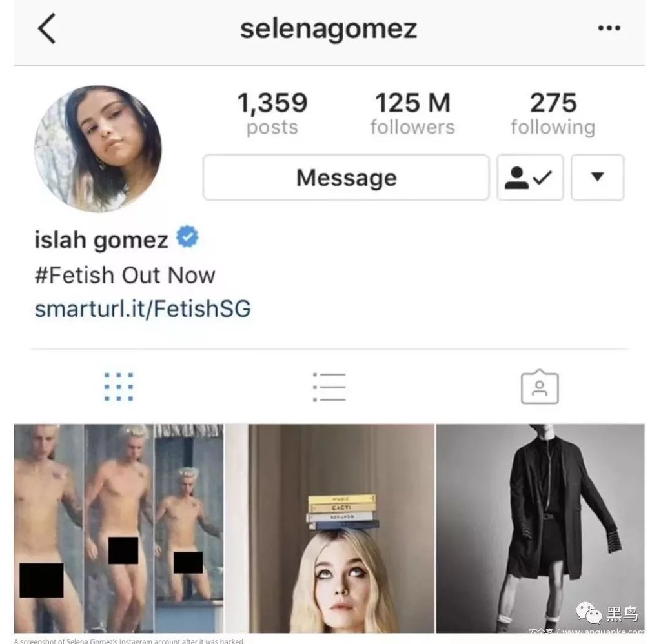
Task: Expand suggested accounts dropdown arrow
Action: (597, 177)
